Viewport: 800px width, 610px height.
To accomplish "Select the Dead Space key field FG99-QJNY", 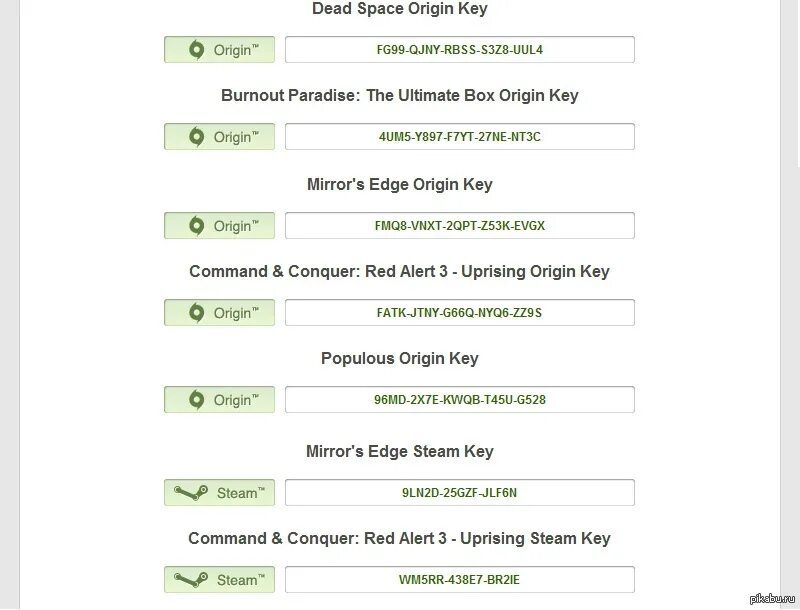I will (460, 49).
